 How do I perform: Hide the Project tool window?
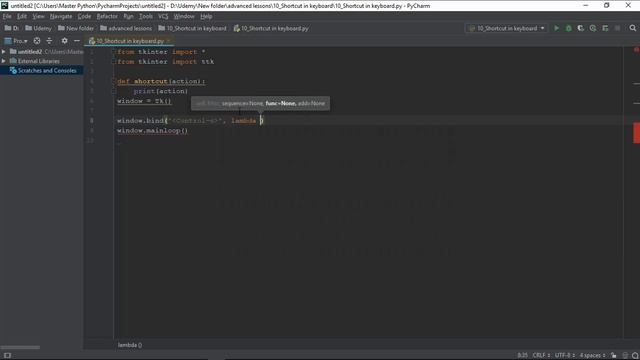[x=77, y=41]
